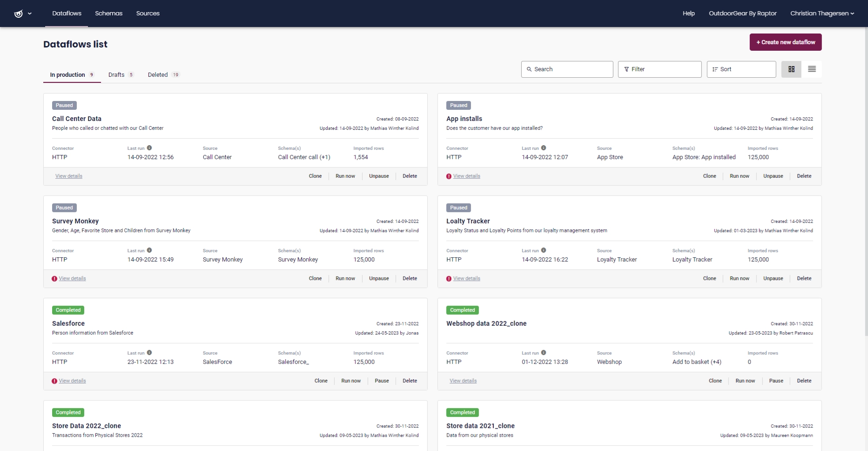The image size is (868, 451).
Task: Delete the Survey Monkey dataflow
Action: [410, 279]
